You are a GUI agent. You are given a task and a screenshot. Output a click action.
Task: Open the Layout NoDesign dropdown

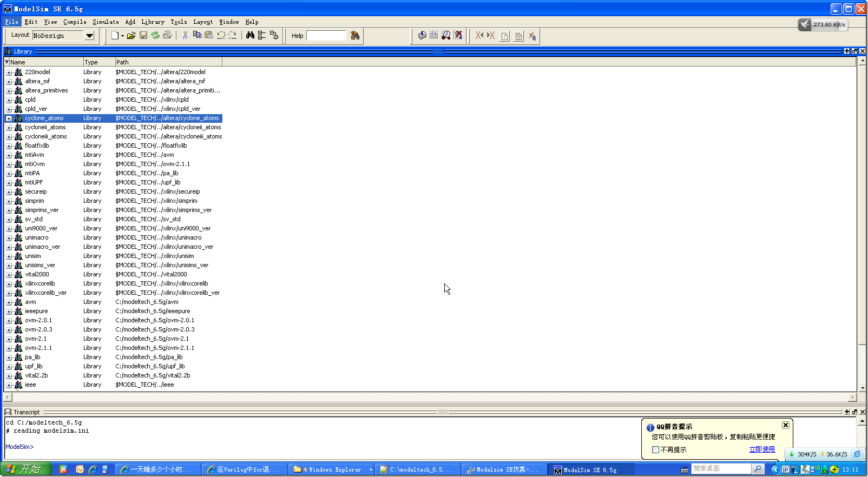click(x=89, y=36)
